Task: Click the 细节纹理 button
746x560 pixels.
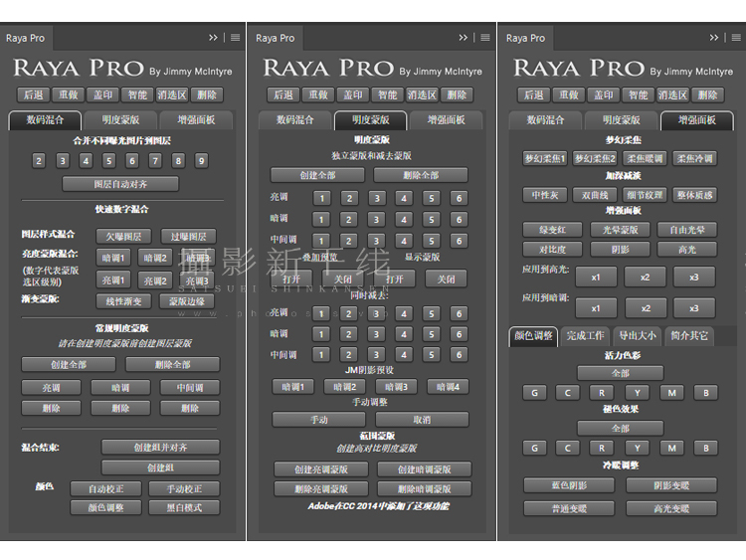Action: (x=645, y=195)
